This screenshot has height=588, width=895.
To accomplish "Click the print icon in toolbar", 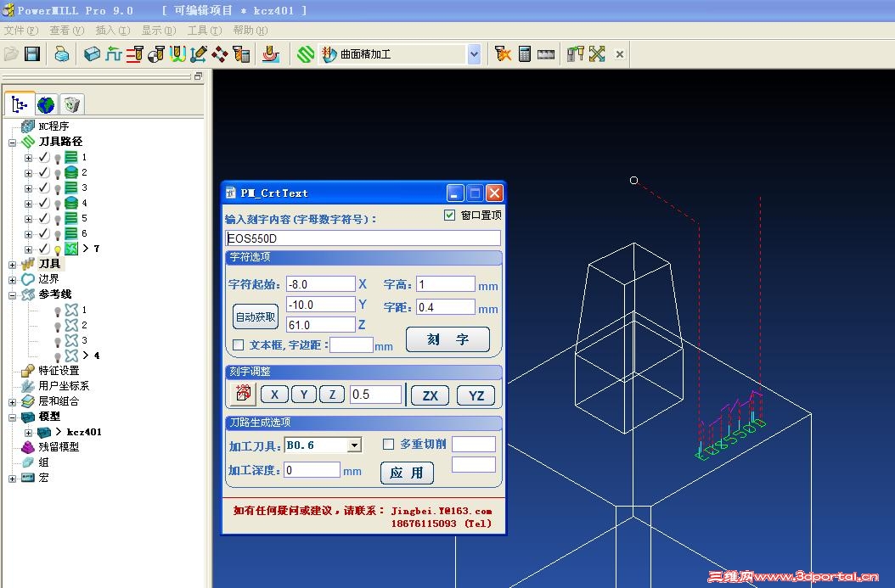I will (x=62, y=54).
